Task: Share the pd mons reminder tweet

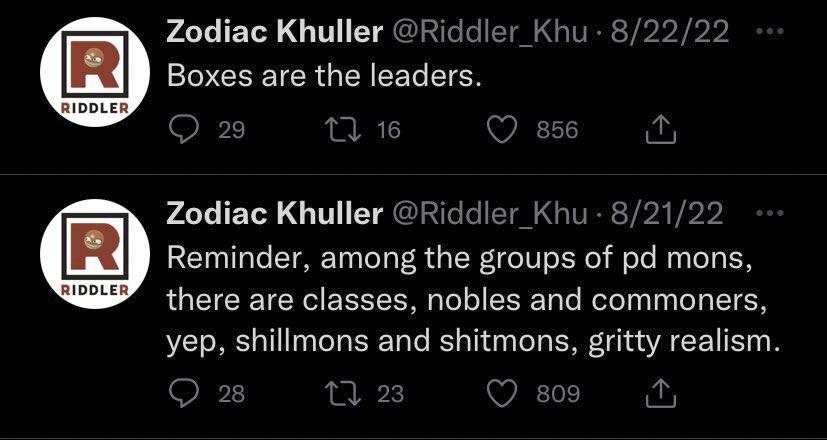Action: pyautogui.click(x=661, y=393)
